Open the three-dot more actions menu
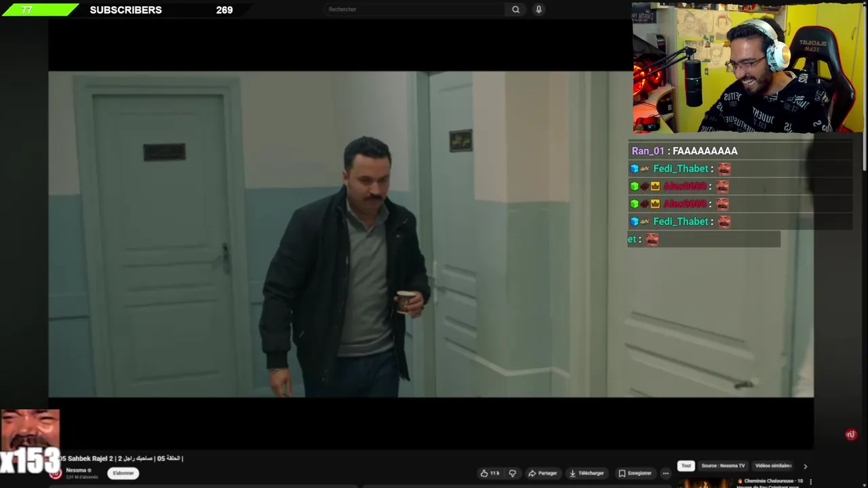 666,473
